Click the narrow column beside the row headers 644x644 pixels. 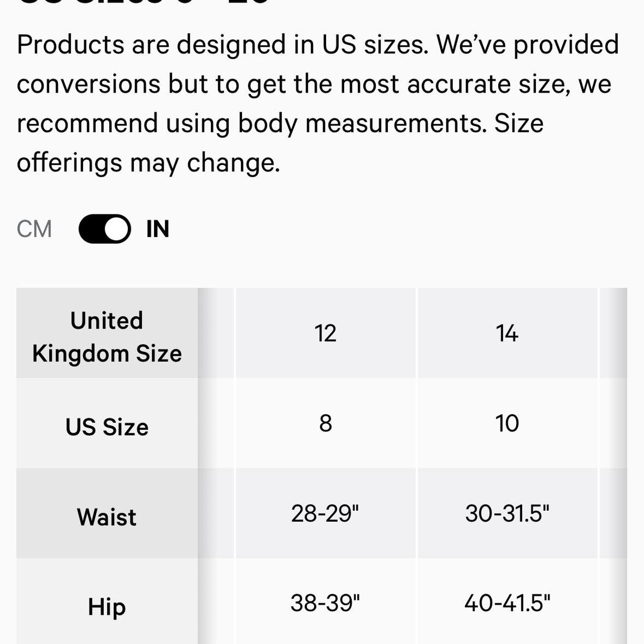(216, 466)
